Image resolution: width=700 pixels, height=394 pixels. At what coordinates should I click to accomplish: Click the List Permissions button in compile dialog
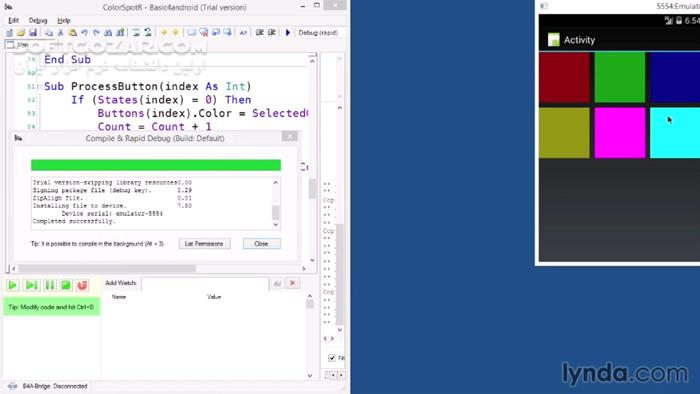pyautogui.click(x=204, y=244)
